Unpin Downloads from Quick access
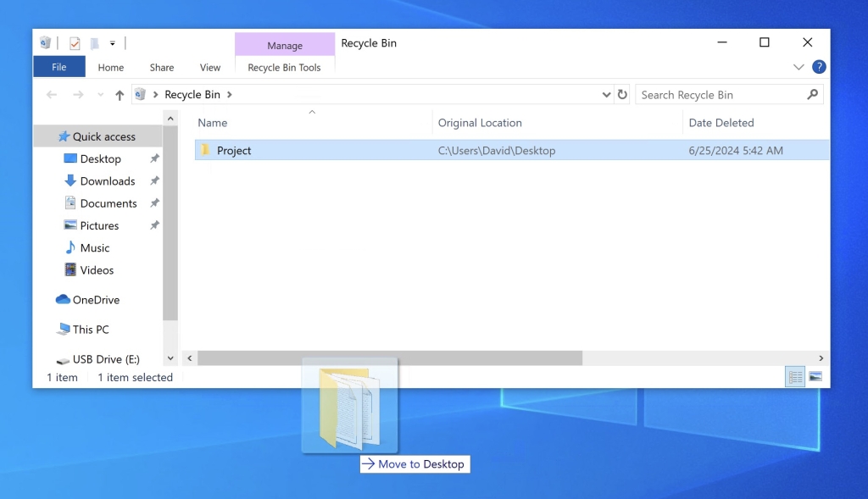 pos(153,180)
